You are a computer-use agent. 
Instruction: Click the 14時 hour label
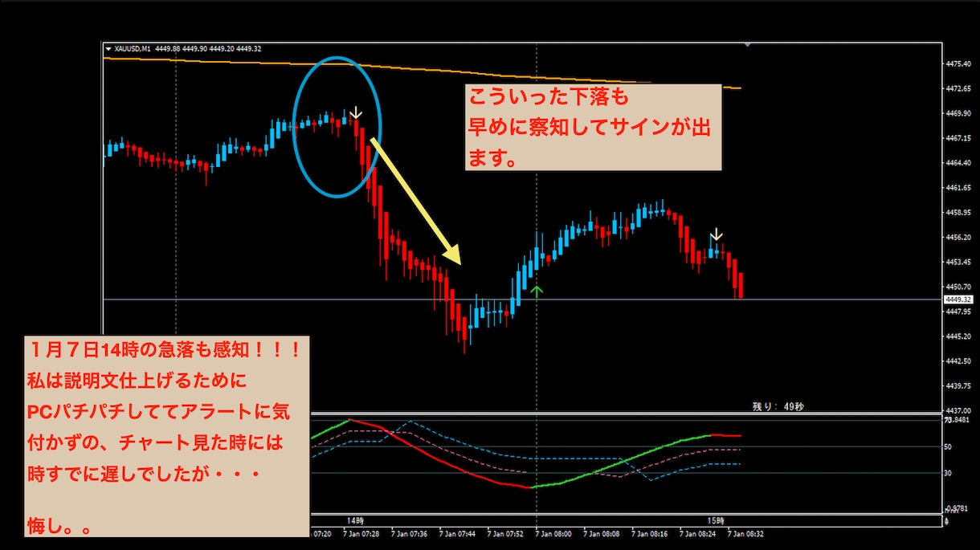(x=355, y=519)
